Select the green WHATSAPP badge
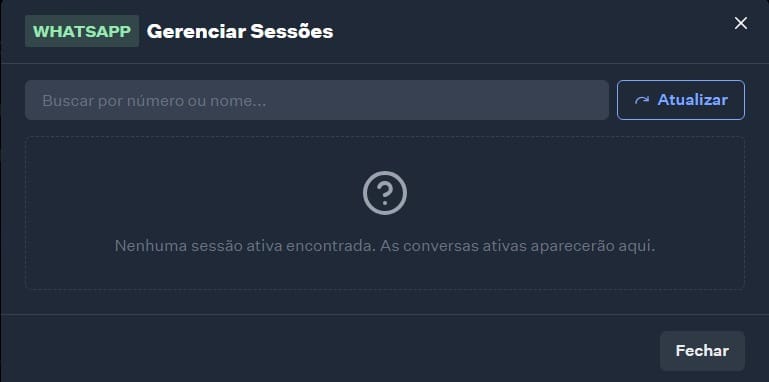Viewport: 769px width, 382px height. coord(82,31)
